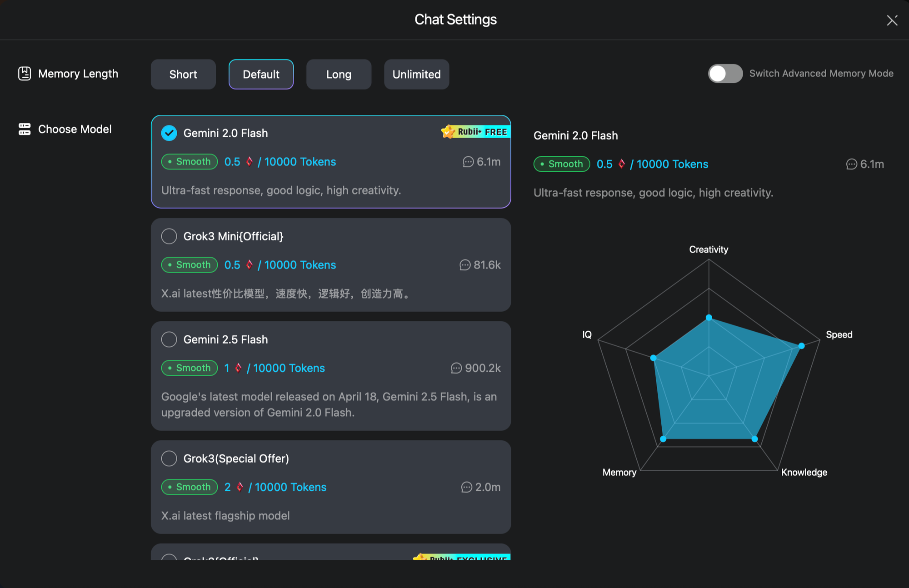Click the partially visible model card at bottom
This screenshot has height=588, width=909.
click(331, 553)
